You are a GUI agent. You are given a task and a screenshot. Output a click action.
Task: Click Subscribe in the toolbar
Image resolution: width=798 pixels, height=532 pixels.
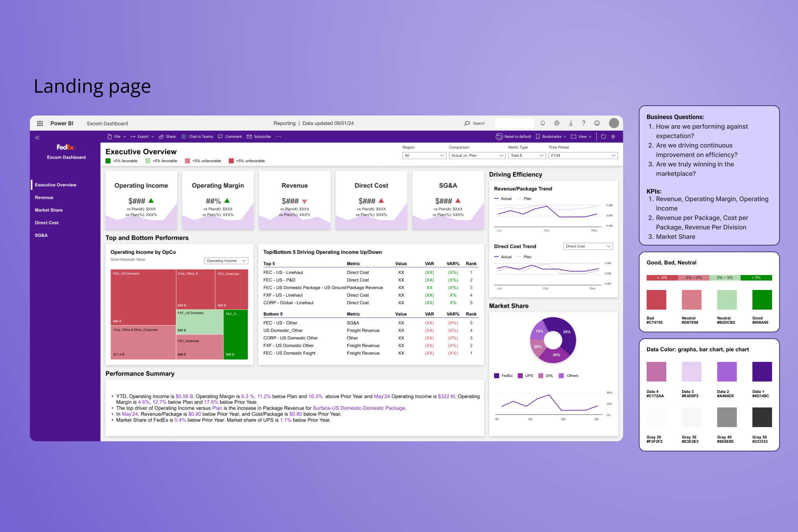click(x=259, y=137)
